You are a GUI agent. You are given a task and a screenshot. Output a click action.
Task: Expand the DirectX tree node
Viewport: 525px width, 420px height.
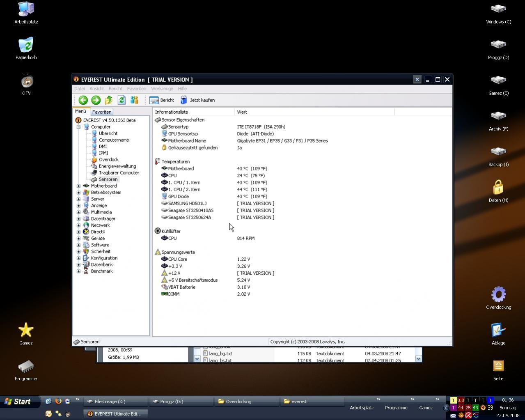(x=78, y=232)
